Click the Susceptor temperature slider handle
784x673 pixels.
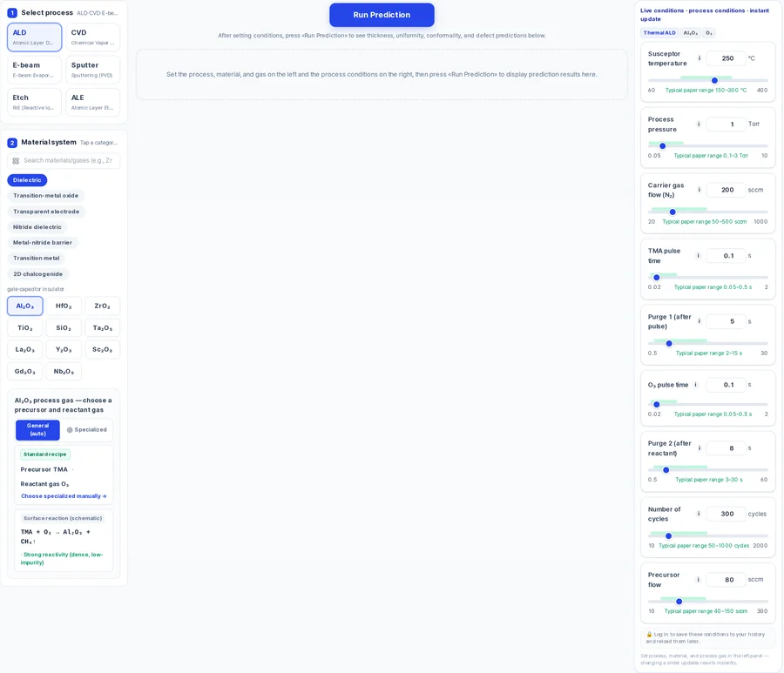tap(714, 80)
